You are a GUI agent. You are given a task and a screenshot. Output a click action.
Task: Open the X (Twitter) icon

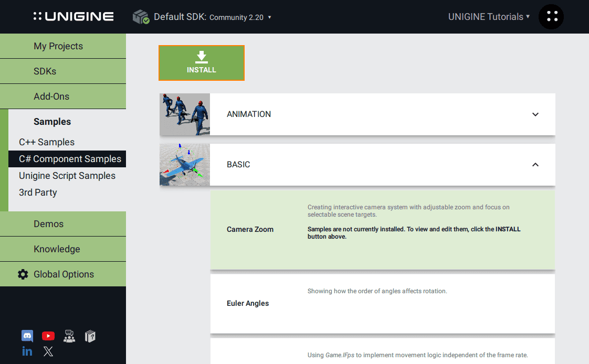click(48, 351)
